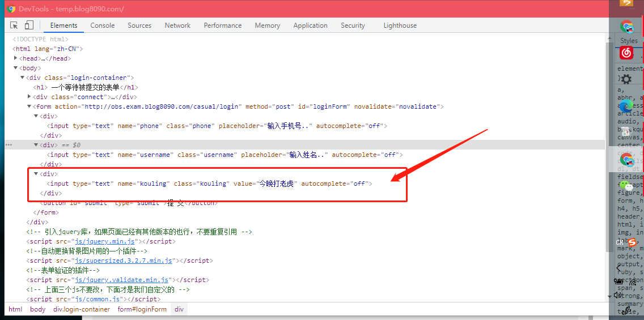Select the input name="username" line

[225, 155]
